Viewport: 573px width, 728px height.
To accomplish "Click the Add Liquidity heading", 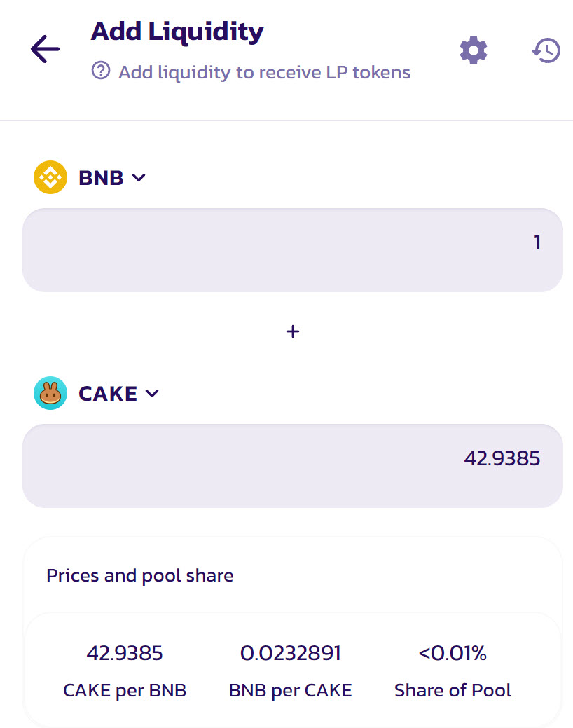I will pos(177,32).
